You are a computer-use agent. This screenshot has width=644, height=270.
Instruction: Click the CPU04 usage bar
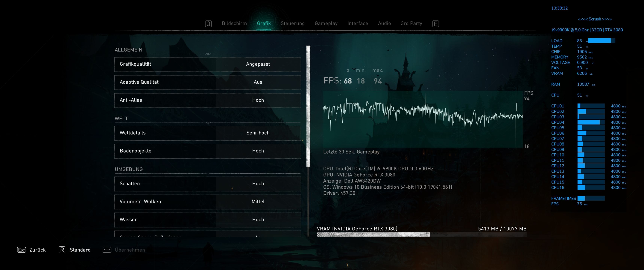(591, 122)
